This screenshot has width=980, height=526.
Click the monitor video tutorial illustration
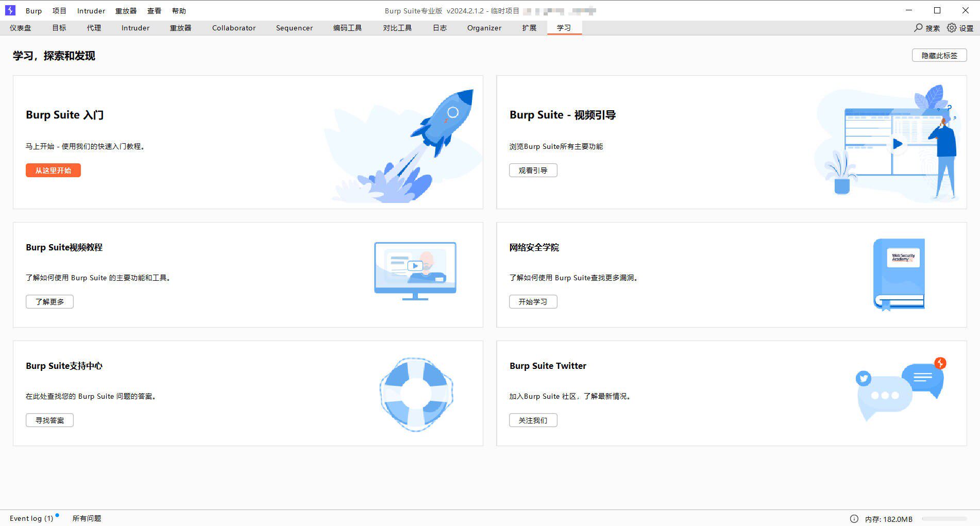click(415, 271)
